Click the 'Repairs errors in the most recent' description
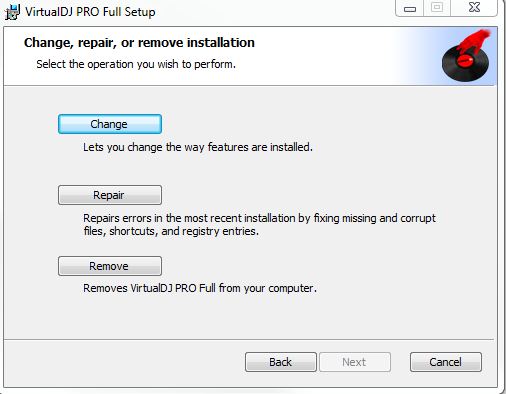This screenshot has height=394, width=506. (x=259, y=224)
